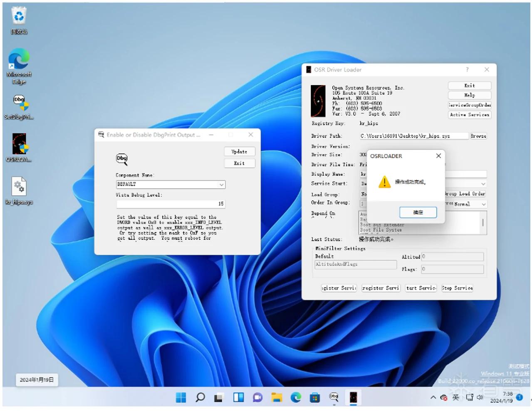Open Microsoft Edge desktop shortcut
This screenshot has height=411, width=532.
(19, 66)
